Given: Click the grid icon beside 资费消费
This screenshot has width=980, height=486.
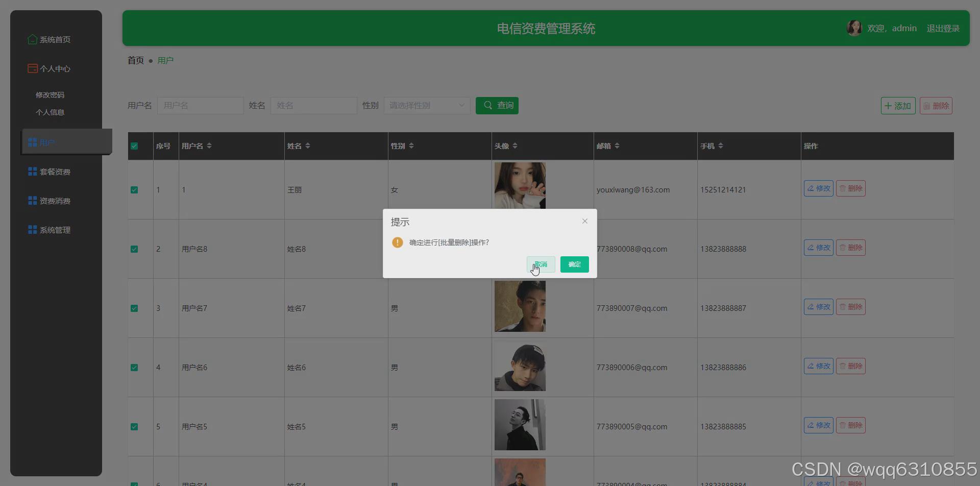Looking at the screenshot, I should (33, 200).
